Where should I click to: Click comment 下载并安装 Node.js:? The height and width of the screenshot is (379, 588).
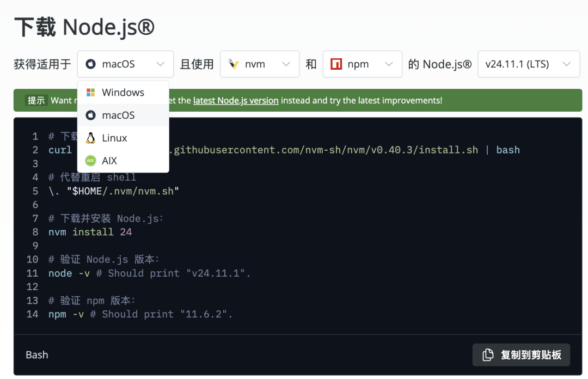(x=106, y=218)
